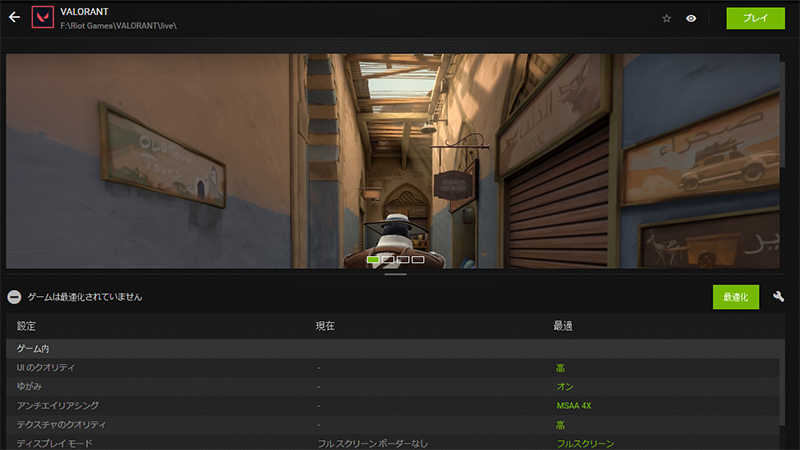This screenshot has height=450, width=800.
Task: Click optimal value 高 for UI のクオリティ
Action: coord(560,368)
